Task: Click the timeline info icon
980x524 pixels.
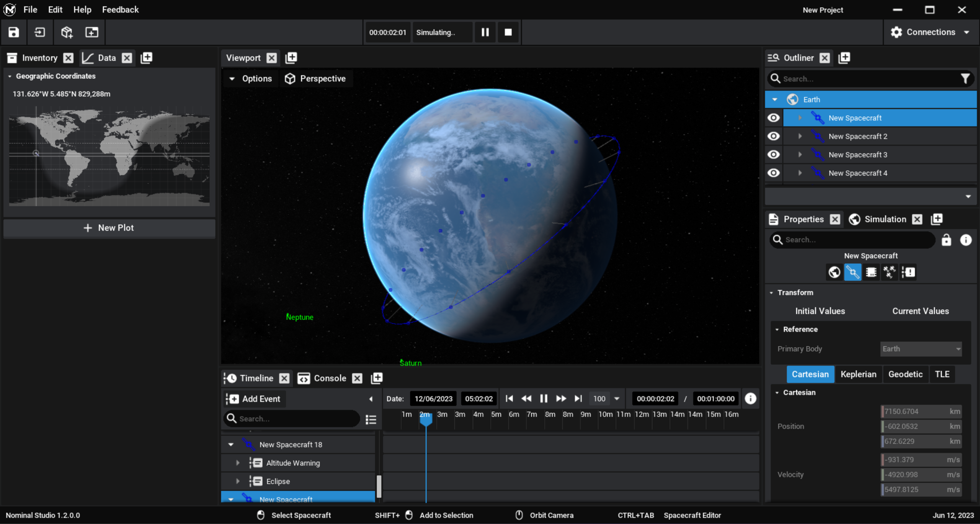Action: [750, 398]
